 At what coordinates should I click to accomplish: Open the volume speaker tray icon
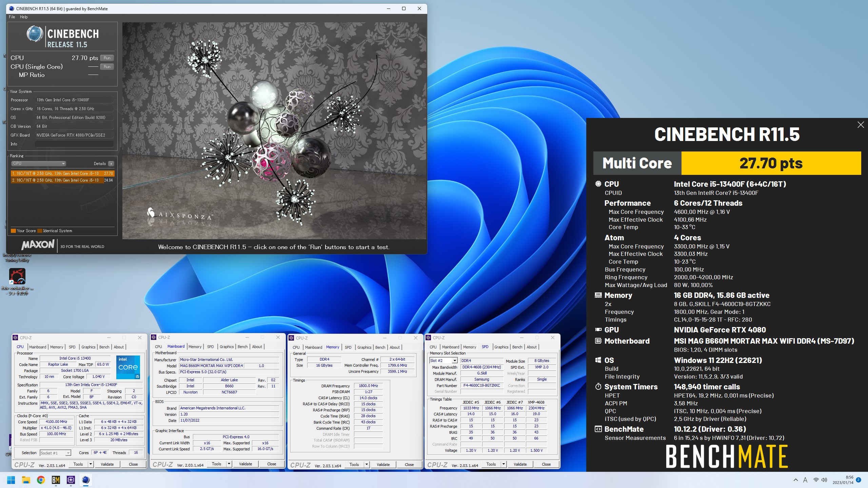tap(824, 480)
